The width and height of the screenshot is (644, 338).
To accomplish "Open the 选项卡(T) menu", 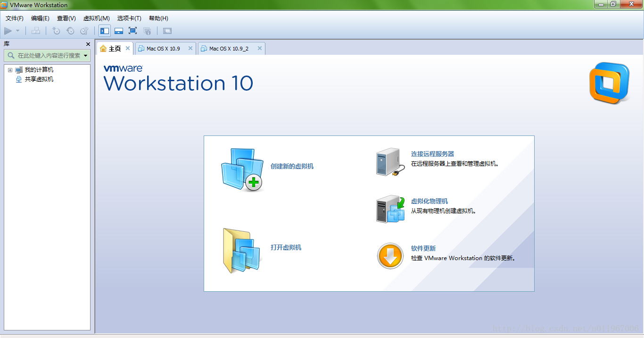I will (x=129, y=18).
